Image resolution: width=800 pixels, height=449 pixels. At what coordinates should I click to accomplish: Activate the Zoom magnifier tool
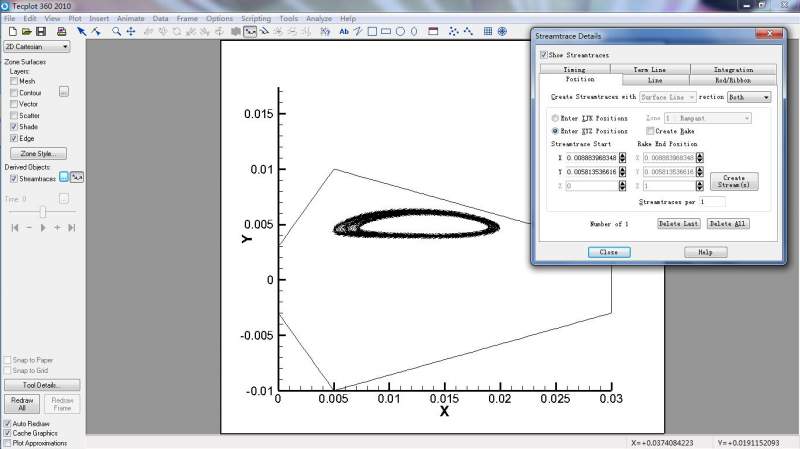tap(116, 32)
